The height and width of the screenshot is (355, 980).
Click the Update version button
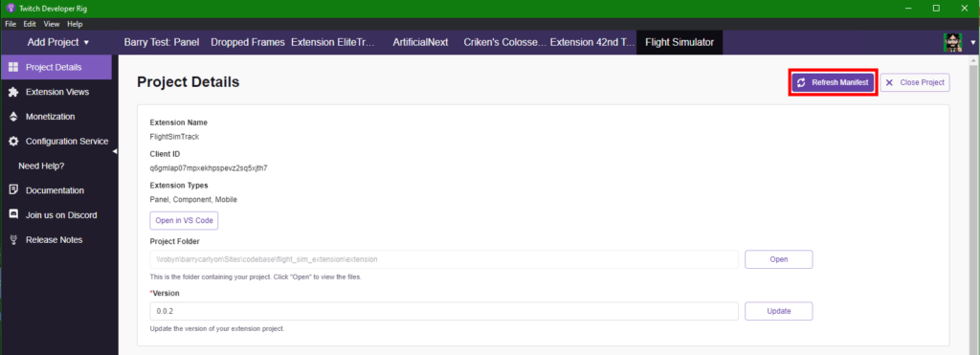coord(779,311)
